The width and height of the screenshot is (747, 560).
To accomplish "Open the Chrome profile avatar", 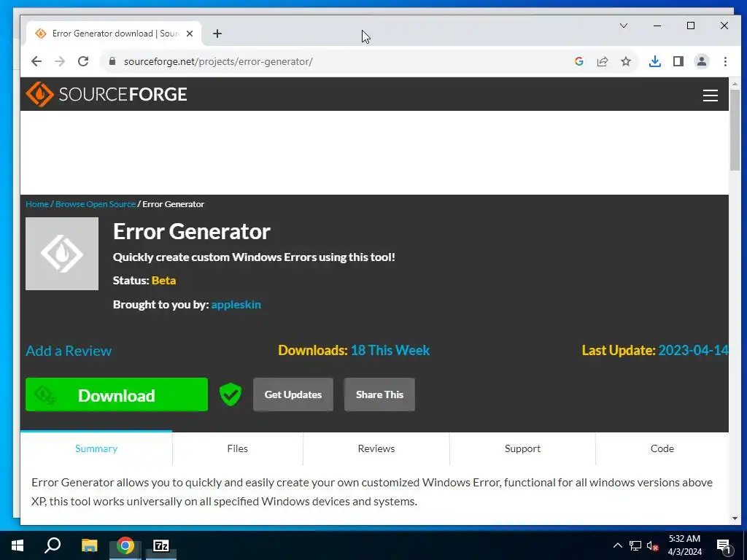I will [x=702, y=61].
